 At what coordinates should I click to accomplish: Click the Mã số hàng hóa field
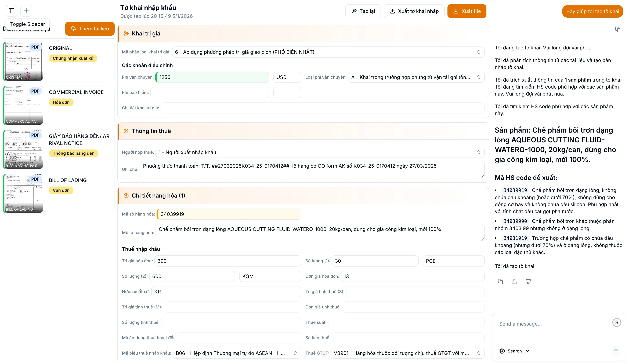pyautogui.click(x=229, y=214)
